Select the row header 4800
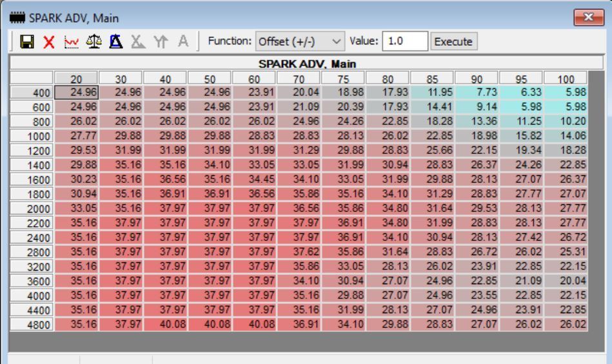The width and height of the screenshot is (612, 364). click(33, 323)
